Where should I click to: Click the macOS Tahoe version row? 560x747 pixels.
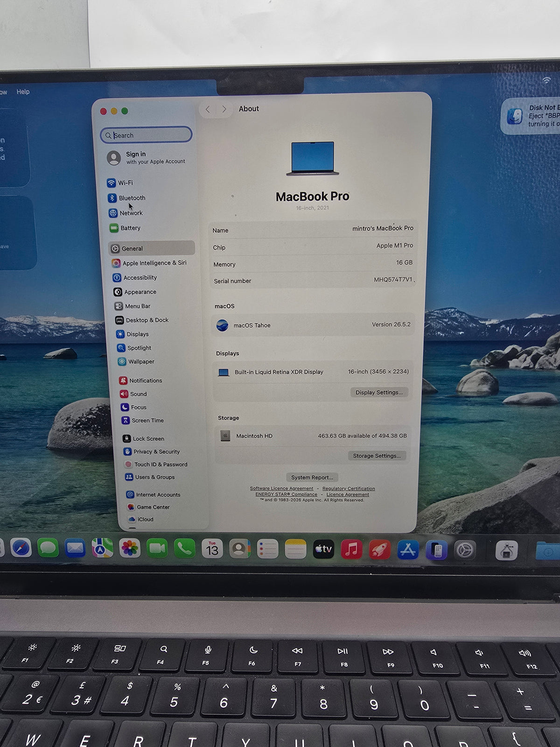pos(313,325)
